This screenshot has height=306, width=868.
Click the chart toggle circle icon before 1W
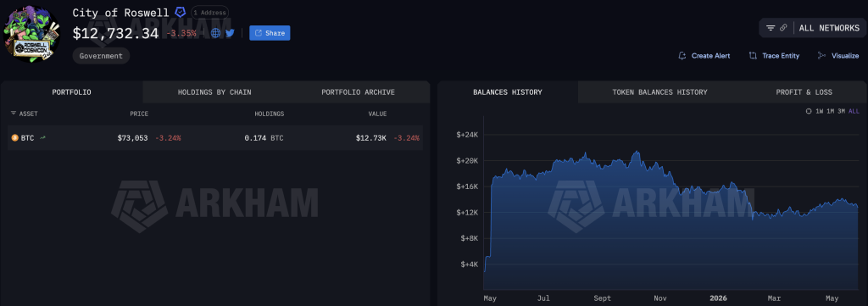coord(809,111)
